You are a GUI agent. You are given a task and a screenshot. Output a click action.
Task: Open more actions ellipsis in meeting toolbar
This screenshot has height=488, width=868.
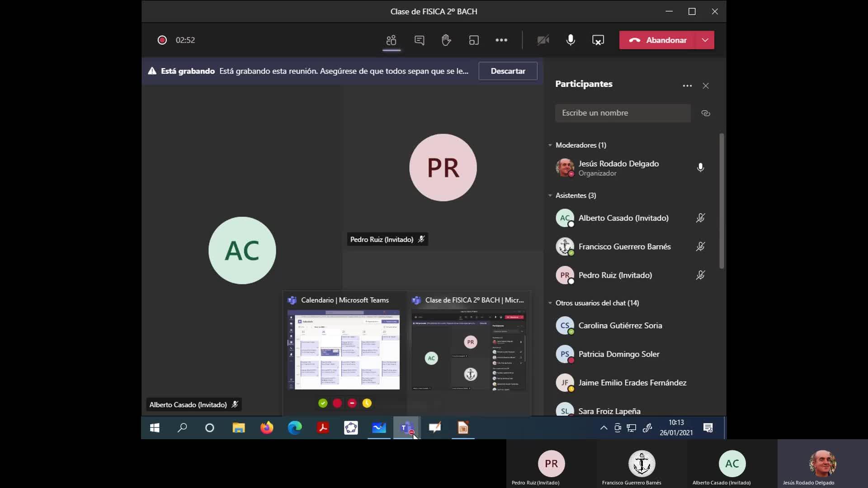click(501, 40)
